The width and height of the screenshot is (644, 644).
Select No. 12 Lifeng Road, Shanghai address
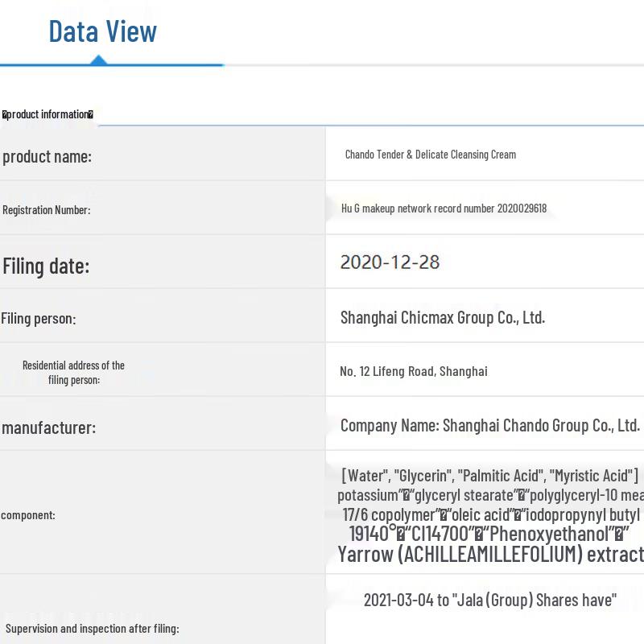click(413, 372)
